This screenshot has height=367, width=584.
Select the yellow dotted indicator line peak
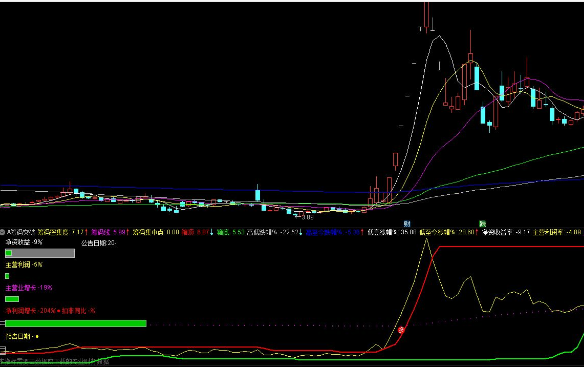[x=427, y=240]
